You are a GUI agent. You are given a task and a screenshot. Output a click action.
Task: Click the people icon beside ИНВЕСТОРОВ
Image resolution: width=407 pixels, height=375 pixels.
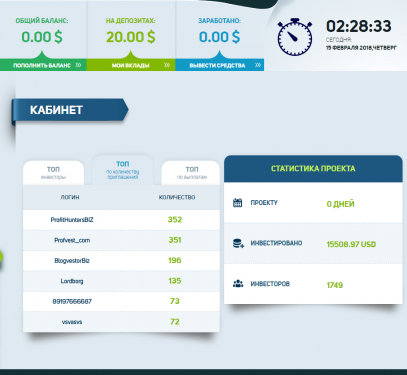pos(238,284)
